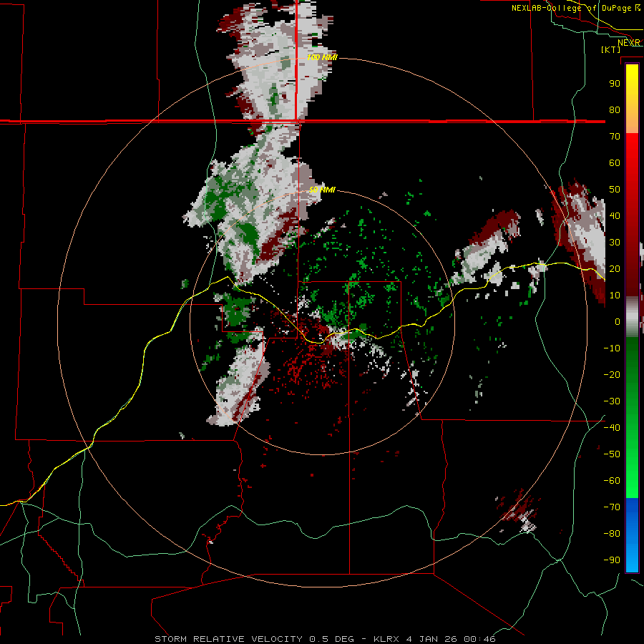The image size is (644, 644).
Task: Click the NEXLAB-College of DuPage credit text
Action: click(x=572, y=8)
